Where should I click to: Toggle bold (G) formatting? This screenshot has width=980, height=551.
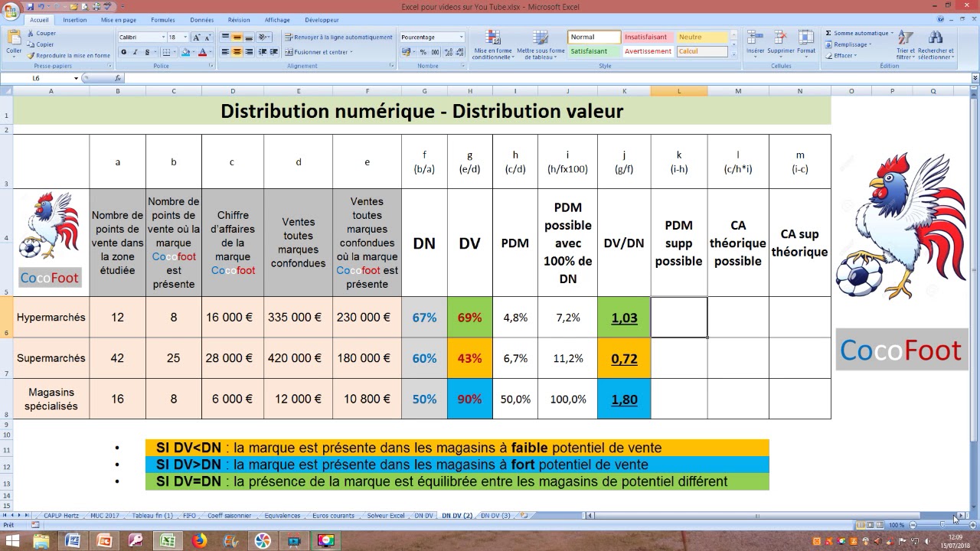123,52
